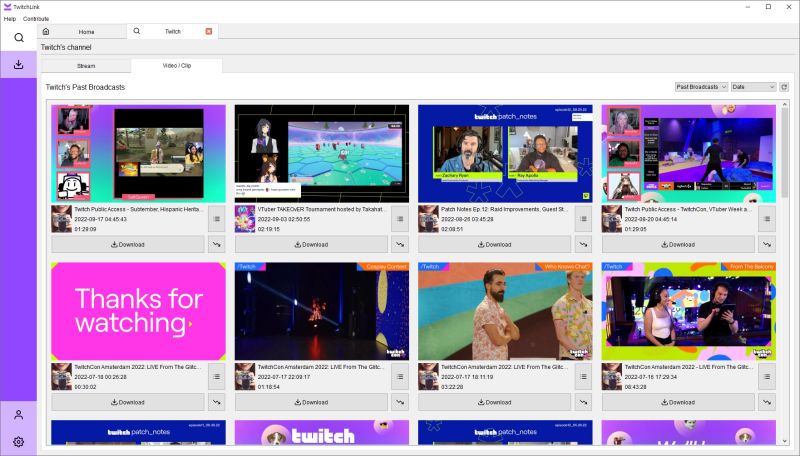
Task: Open the downloads icon in the sidebar
Action: pos(18,64)
